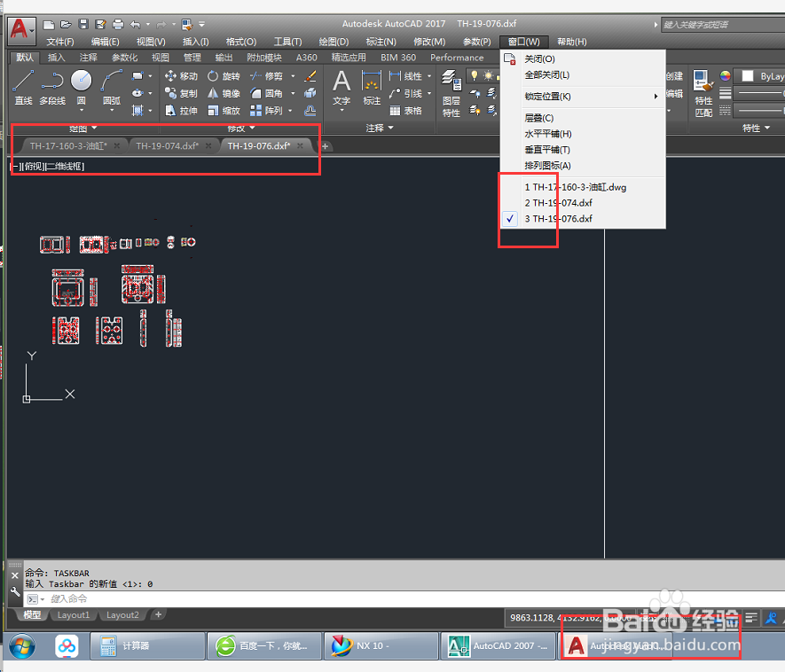Select the 多段线 (Polyline) tool
Image resolution: width=785 pixels, height=672 pixels.
point(52,88)
